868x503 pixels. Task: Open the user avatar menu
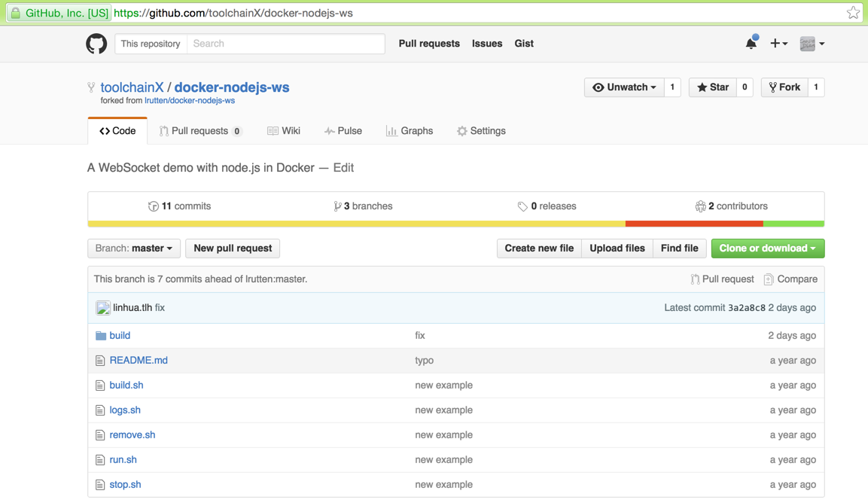[812, 43]
